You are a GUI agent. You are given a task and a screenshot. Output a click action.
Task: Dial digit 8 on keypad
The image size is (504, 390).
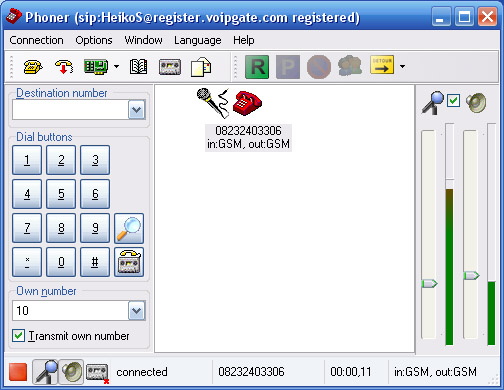point(61,228)
